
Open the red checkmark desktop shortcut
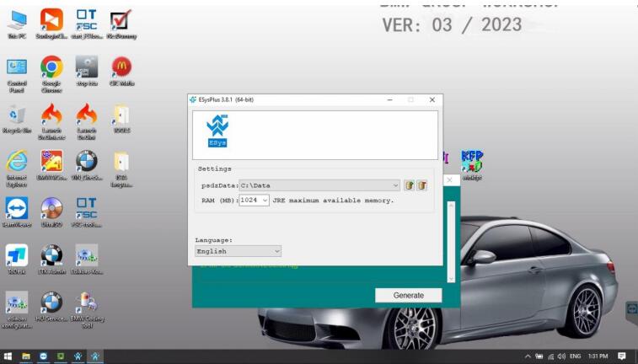(x=121, y=24)
